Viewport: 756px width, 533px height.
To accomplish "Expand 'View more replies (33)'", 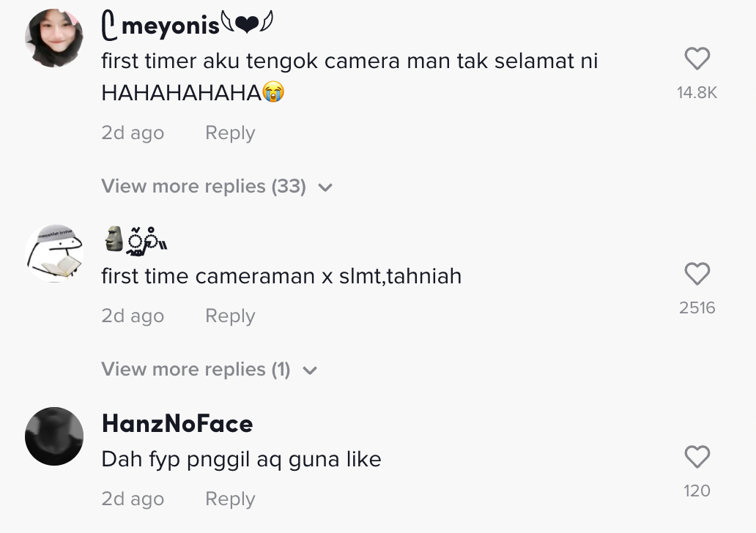I will click(x=204, y=187).
